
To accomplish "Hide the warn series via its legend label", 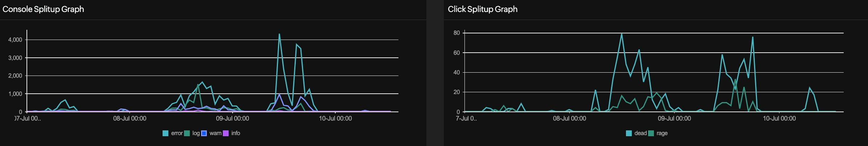I will point(215,133).
